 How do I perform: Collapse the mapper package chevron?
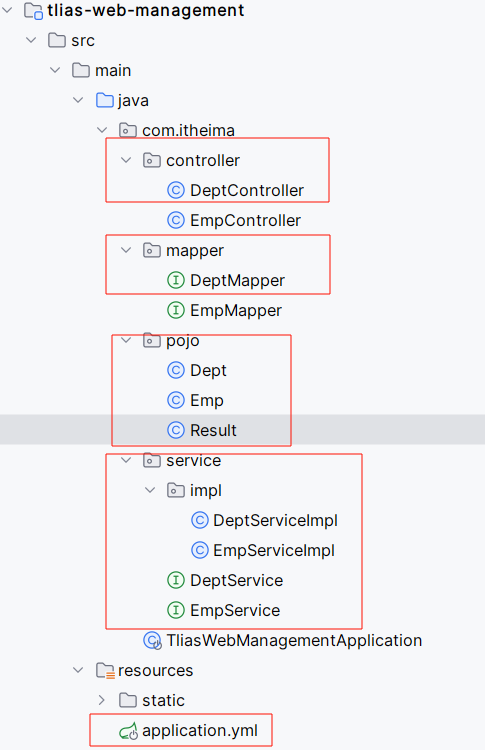126,250
